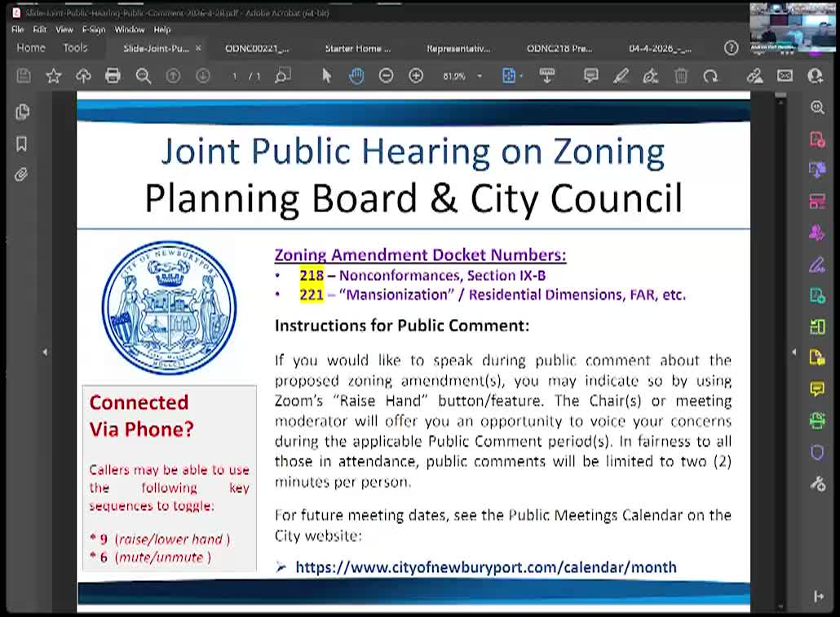Go to next page down-arrow icon
This screenshot has height=617, width=840.
point(202,76)
